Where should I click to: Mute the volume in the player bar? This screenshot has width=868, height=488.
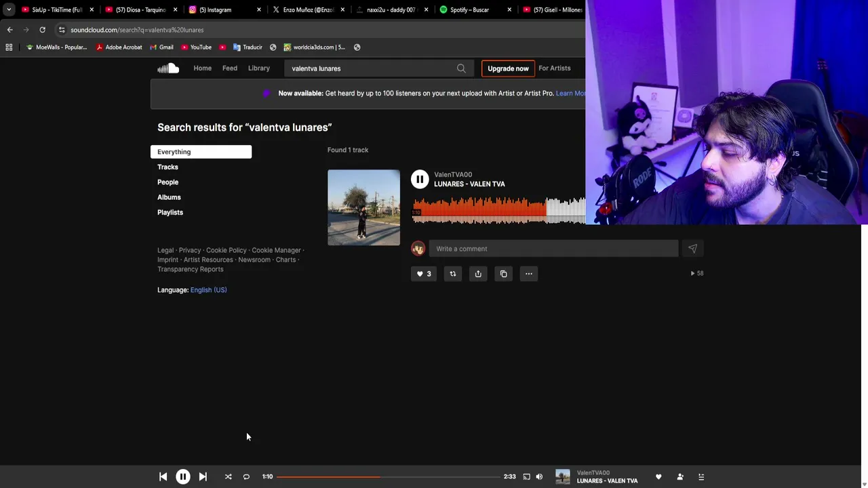click(x=539, y=476)
